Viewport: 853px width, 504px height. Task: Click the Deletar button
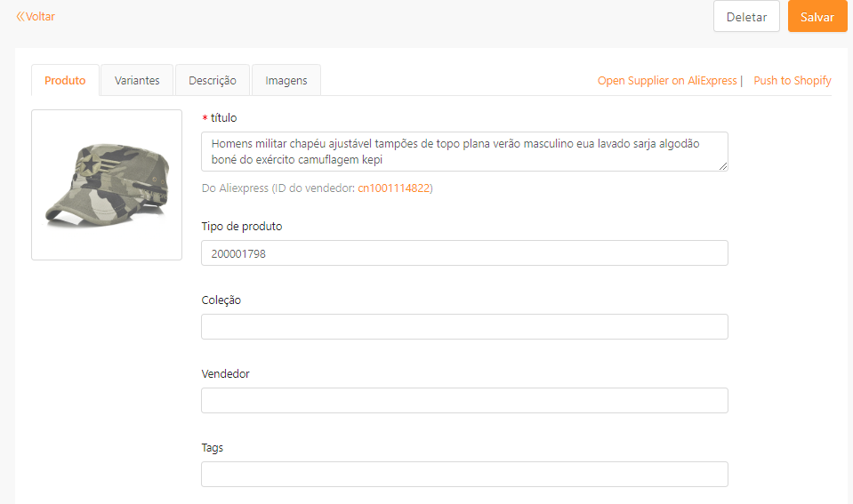point(746,17)
